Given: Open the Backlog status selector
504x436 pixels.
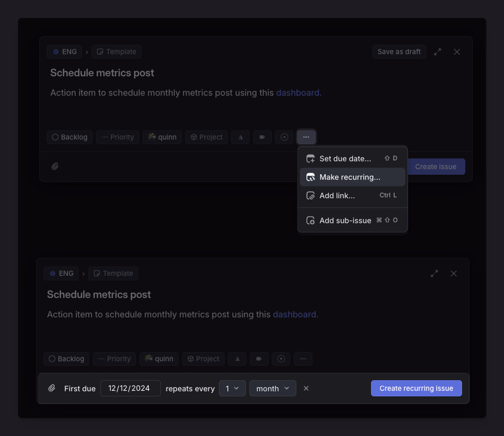Looking at the screenshot, I should 69,137.
